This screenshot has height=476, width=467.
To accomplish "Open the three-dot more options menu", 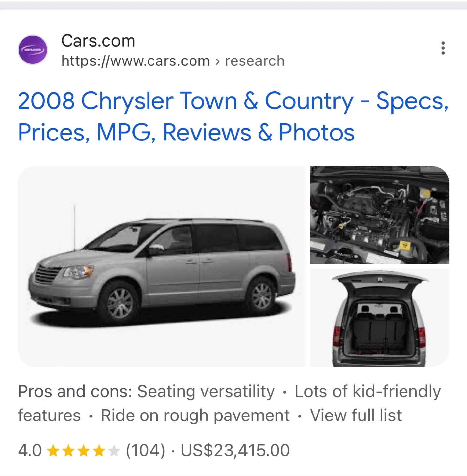I will (x=443, y=48).
